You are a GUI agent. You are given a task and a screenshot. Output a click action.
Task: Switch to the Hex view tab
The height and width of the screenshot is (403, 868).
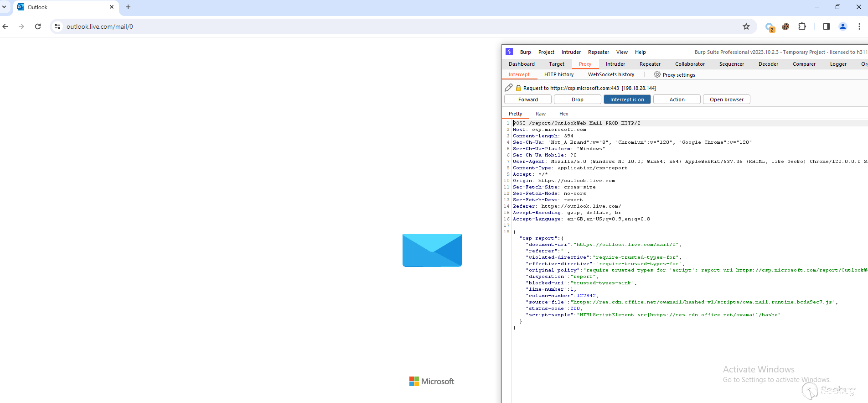564,114
